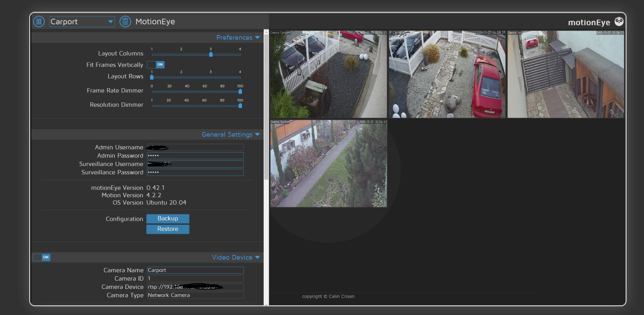This screenshot has height=315, width=644.
Task: Click the settings panel toggle icon
Action: (x=39, y=22)
